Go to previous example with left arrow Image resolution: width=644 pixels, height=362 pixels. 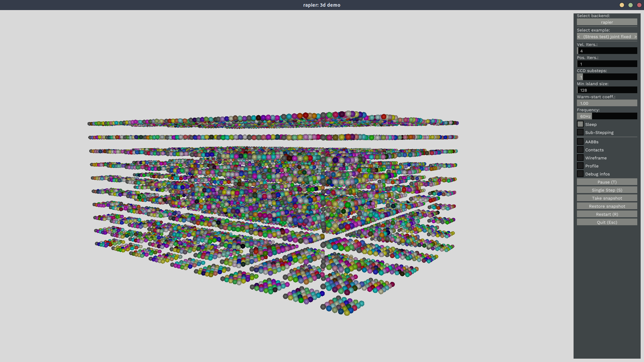tap(579, 37)
